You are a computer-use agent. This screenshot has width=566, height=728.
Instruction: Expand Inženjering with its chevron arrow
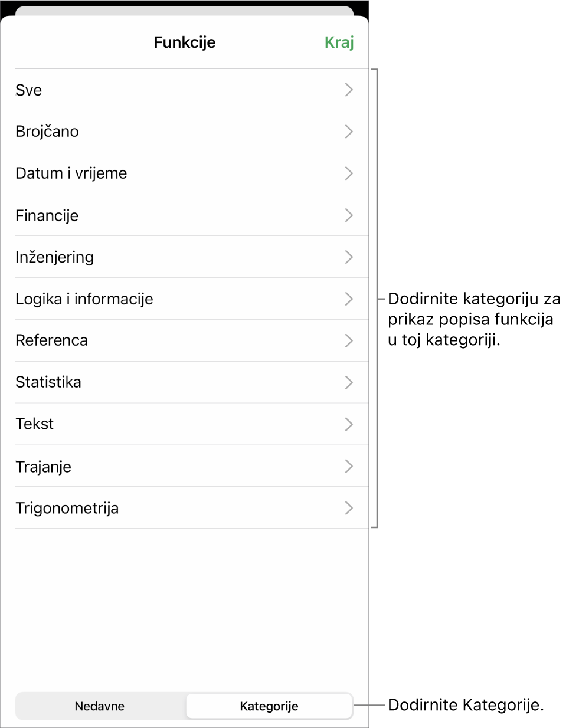[349, 257]
